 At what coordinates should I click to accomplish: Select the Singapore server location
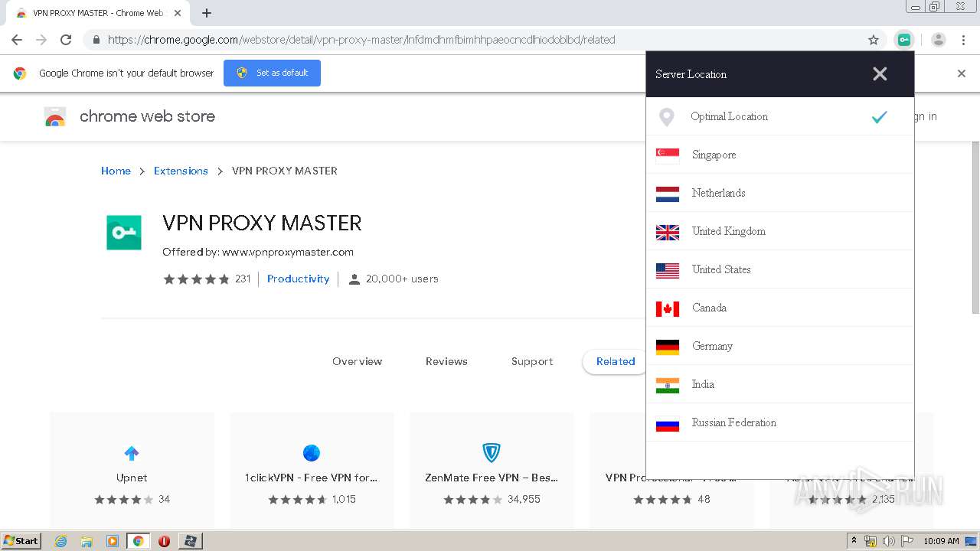780,155
